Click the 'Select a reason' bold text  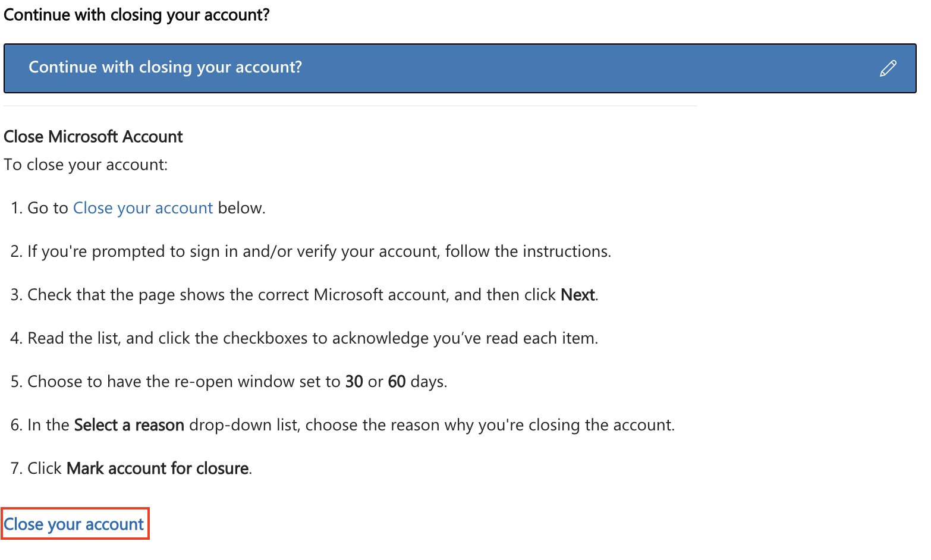coord(128,424)
